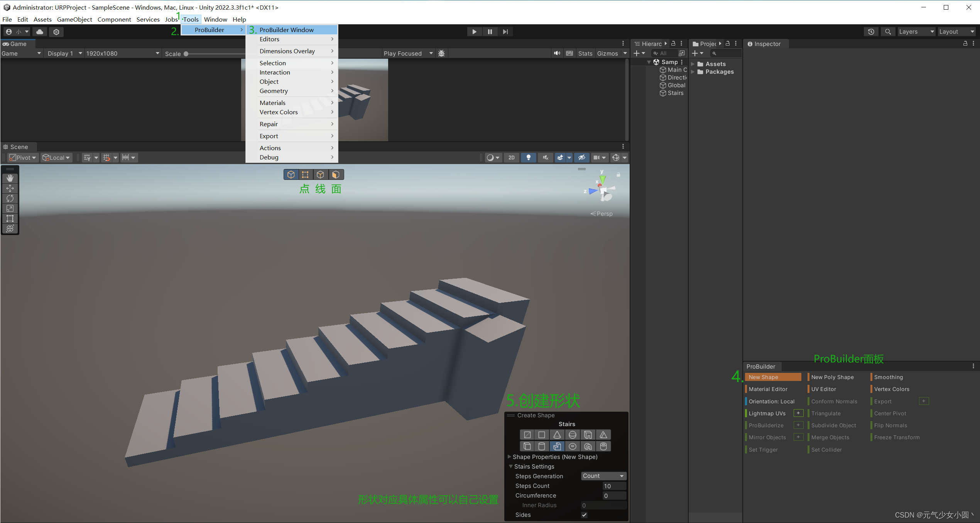Switch to ProBuilder edge selection mode
The height and width of the screenshot is (523, 980).
pos(320,175)
